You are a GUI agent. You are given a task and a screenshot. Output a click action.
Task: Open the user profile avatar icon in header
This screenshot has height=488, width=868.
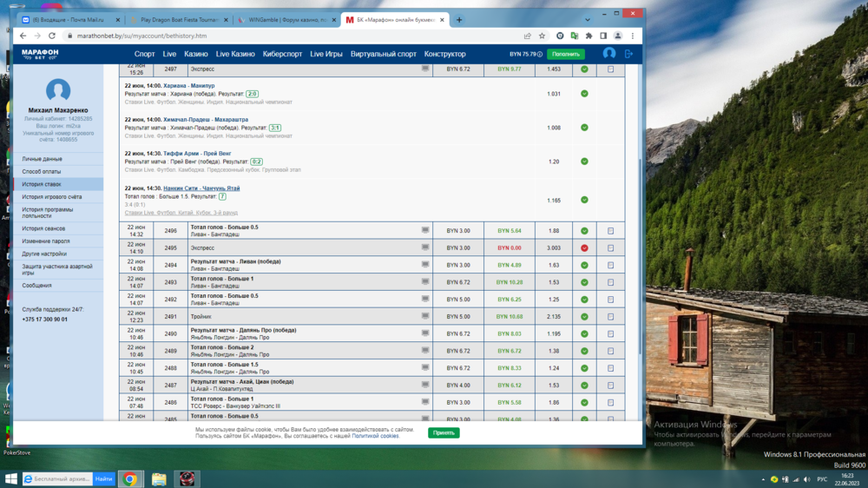pos(609,54)
